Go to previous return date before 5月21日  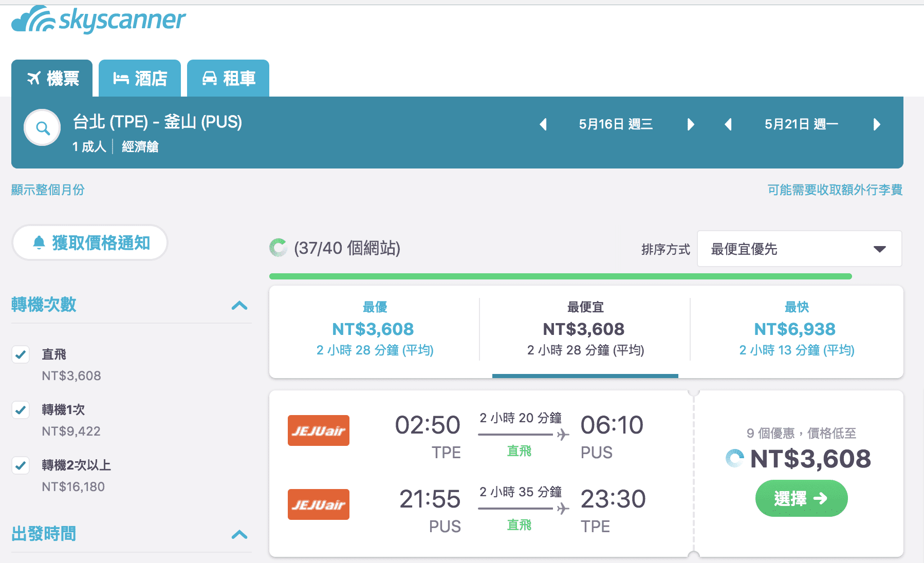pyautogui.click(x=728, y=124)
